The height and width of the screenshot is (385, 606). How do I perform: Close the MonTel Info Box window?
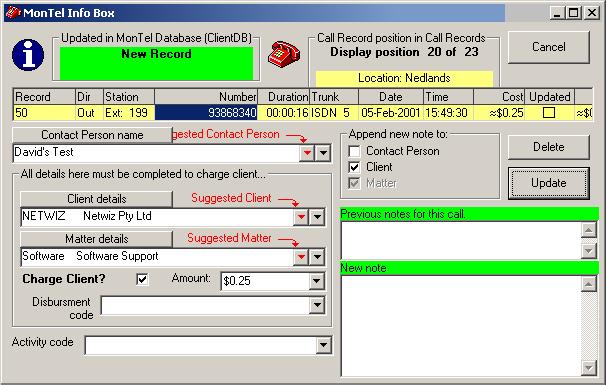pos(592,13)
